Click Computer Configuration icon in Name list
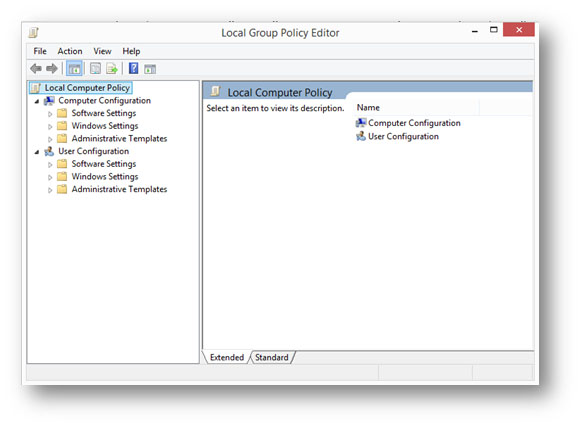The image size is (581, 427). pos(361,123)
